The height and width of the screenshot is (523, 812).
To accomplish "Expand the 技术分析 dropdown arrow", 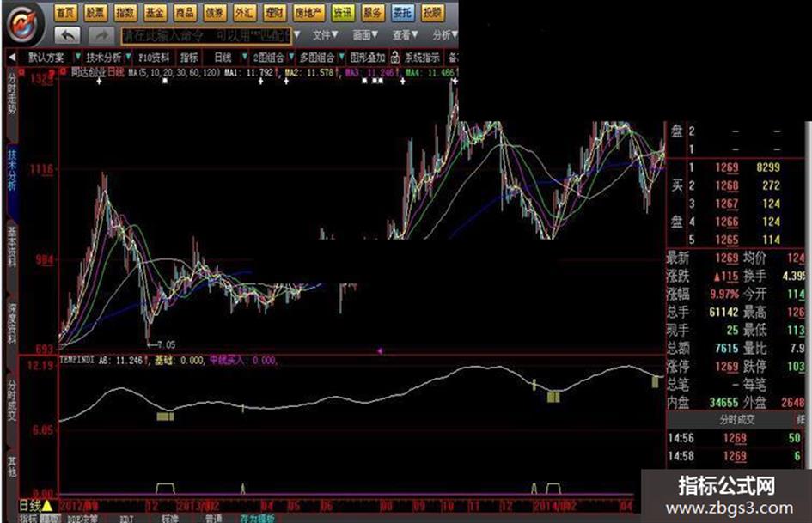I will 128,57.
